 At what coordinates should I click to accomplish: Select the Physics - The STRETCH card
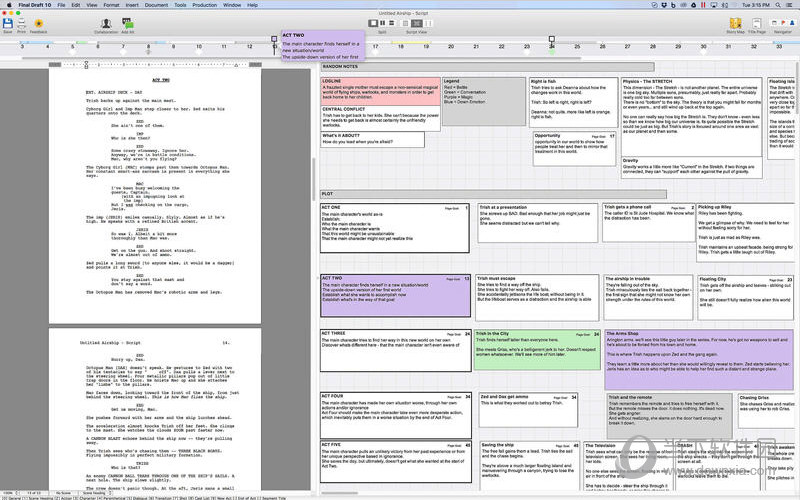click(x=691, y=117)
